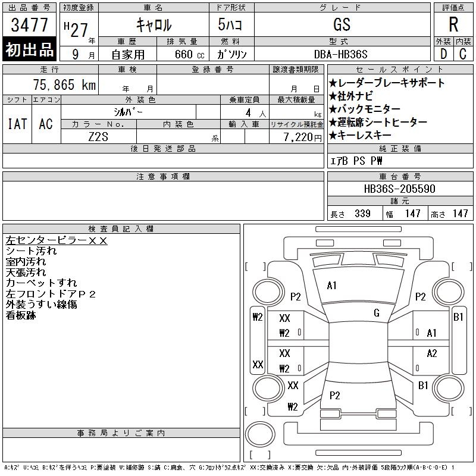Click P2 mark on the left front fender
The height and width of the screenshot is (476, 476).
pyautogui.click(x=295, y=296)
